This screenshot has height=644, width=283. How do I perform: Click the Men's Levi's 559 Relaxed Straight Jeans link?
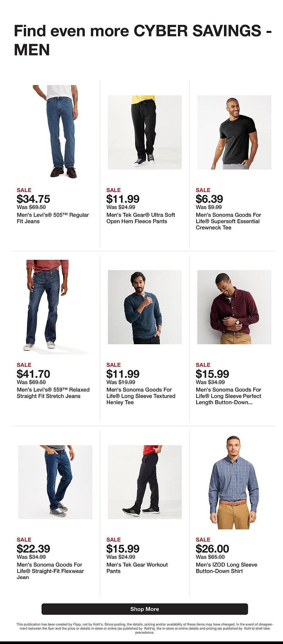coord(53,393)
